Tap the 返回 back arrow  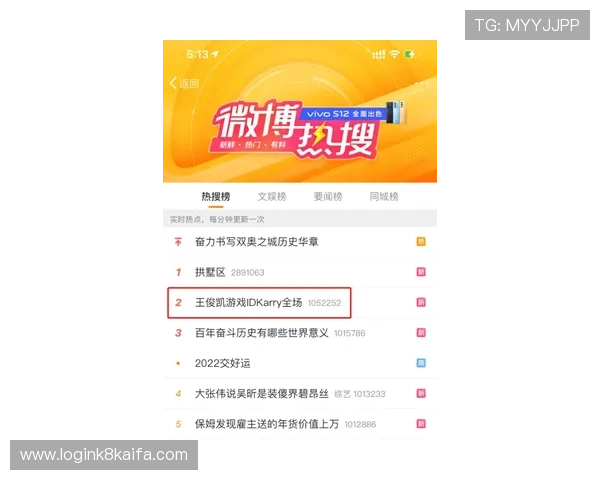pos(184,83)
